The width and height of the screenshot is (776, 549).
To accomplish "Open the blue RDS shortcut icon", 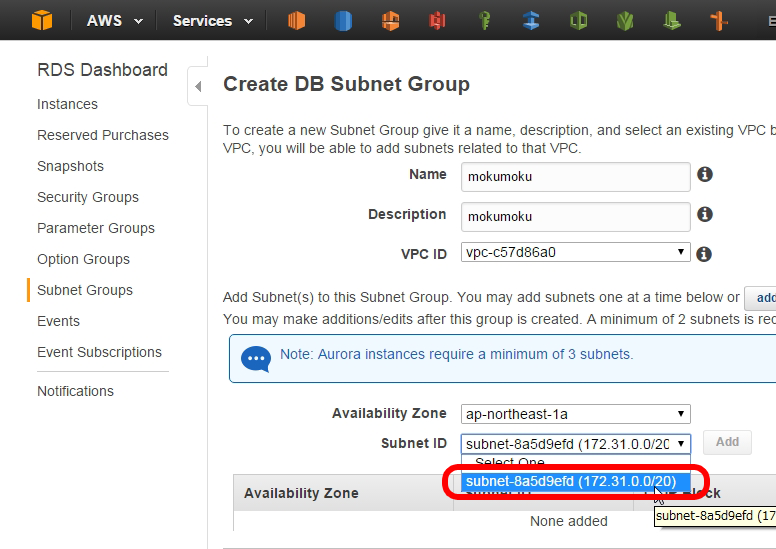I will coord(343,21).
